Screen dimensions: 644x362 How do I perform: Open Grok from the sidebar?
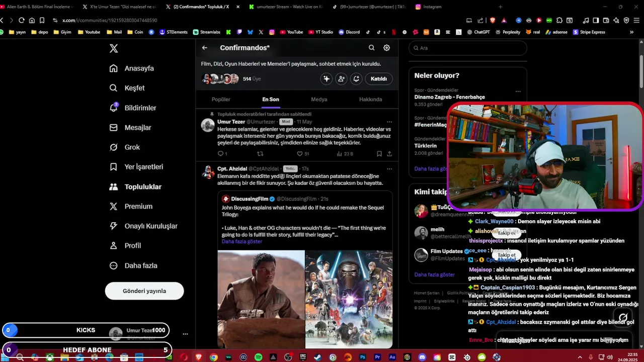[125, 147]
